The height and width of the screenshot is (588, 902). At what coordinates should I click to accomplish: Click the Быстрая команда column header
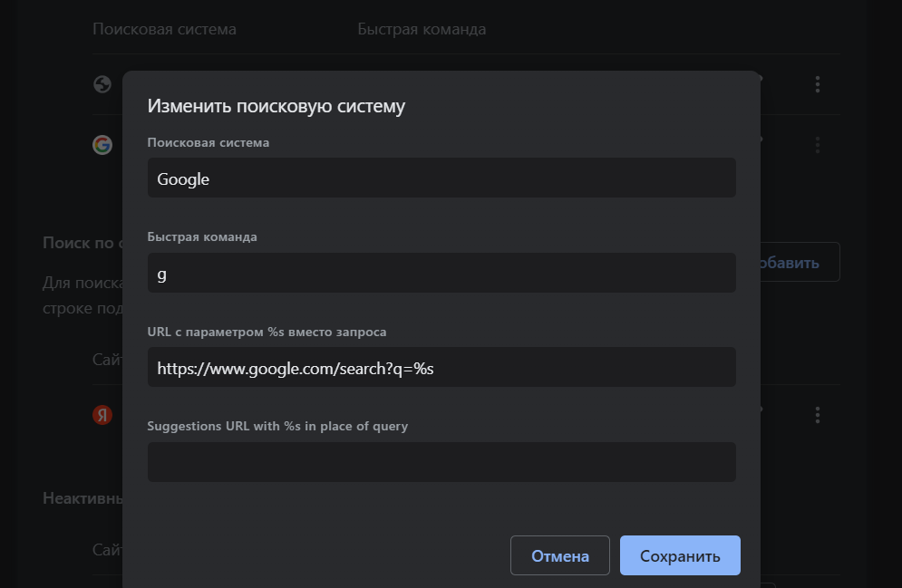tap(422, 29)
